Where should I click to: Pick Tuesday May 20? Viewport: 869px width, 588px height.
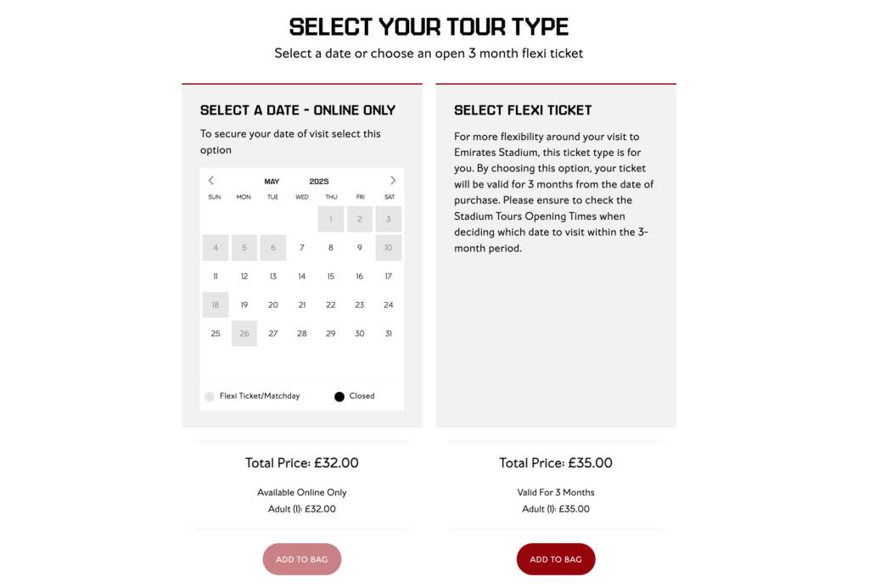tap(273, 305)
